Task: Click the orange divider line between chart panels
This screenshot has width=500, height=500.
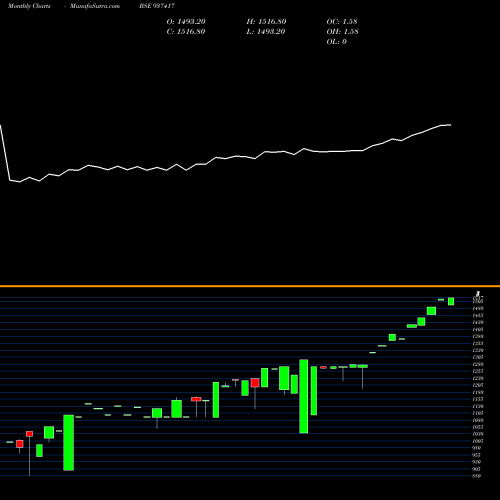Action: coord(250,286)
